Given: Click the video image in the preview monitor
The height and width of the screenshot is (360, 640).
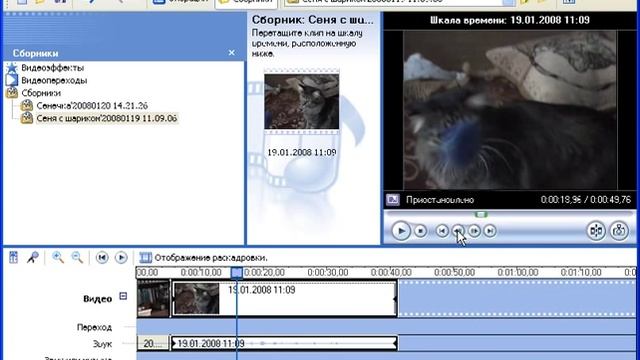Looking at the screenshot, I should point(510,110).
